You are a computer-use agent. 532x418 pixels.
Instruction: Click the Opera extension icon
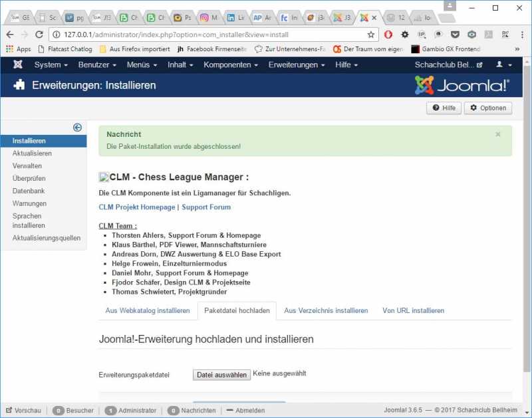coord(388,35)
